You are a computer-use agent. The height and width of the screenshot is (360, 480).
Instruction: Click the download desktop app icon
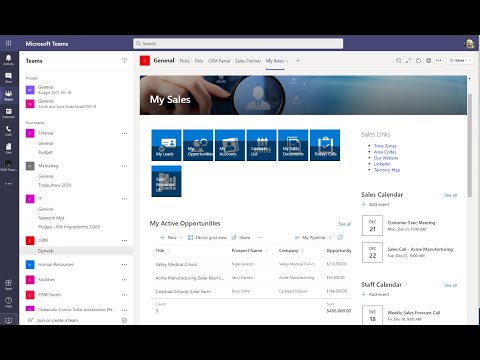[9, 320]
